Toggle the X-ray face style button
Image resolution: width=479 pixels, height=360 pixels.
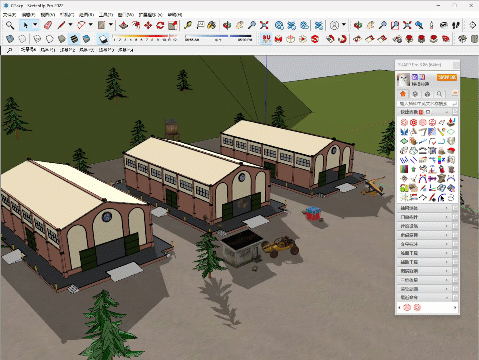tap(10, 39)
